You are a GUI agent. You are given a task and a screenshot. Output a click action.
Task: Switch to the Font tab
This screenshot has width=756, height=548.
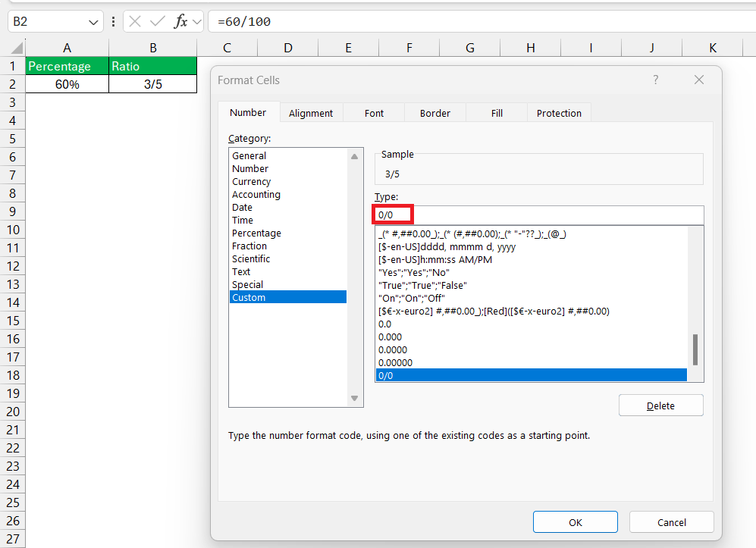[x=374, y=113]
